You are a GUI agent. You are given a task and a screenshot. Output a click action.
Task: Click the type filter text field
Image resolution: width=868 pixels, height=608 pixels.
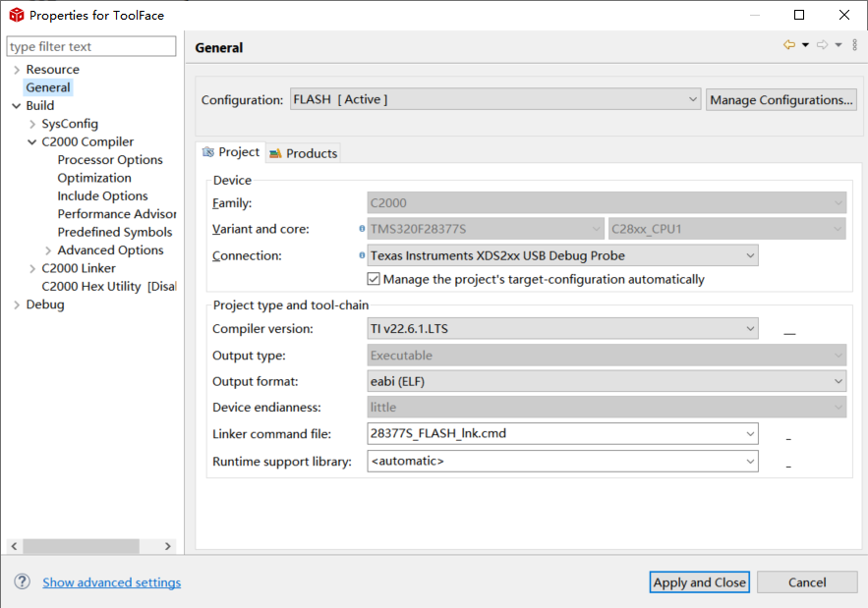click(91, 46)
